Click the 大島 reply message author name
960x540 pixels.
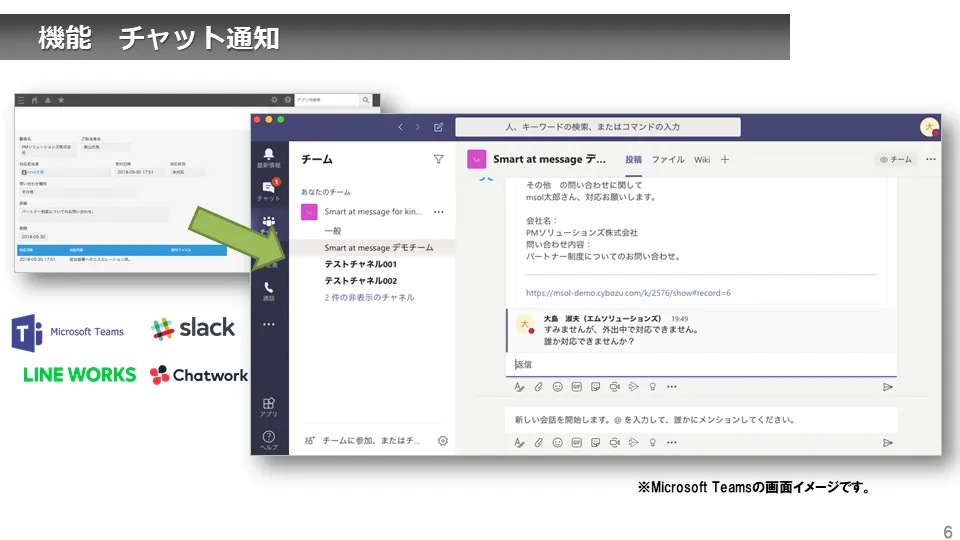pyautogui.click(x=602, y=318)
